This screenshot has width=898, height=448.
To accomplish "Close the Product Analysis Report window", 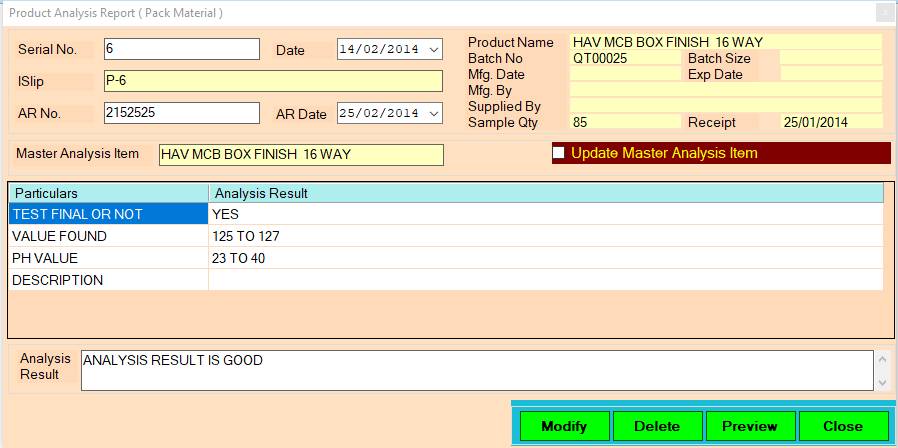I will pos(884,13).
